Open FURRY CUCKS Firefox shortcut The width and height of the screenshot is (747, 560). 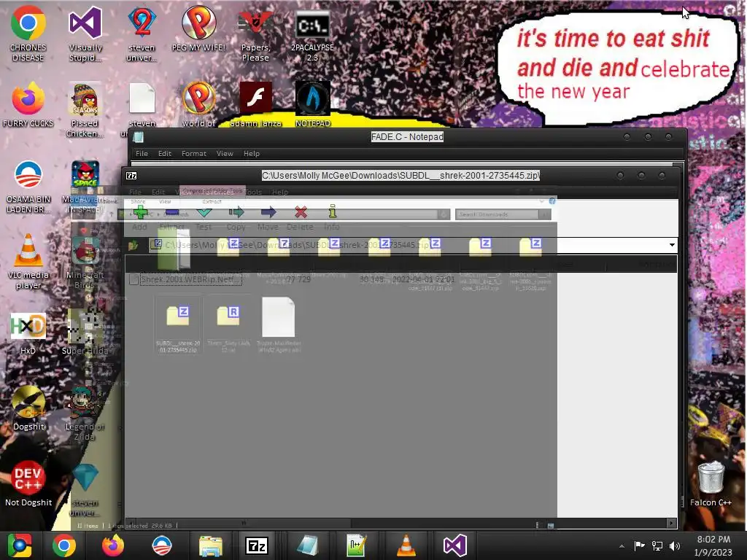[28, 105]
